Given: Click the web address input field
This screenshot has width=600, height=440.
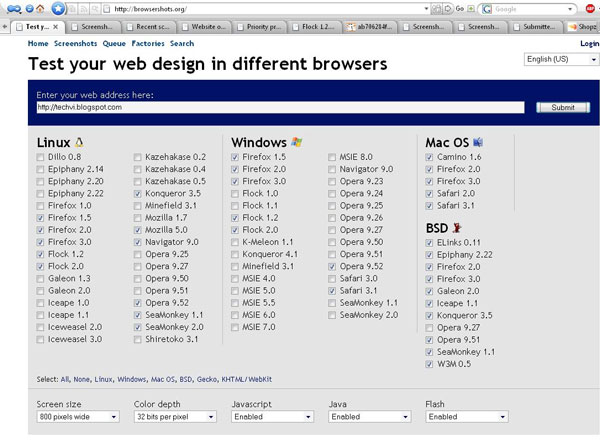Looking at the screenshot, I should coord(280,108).
